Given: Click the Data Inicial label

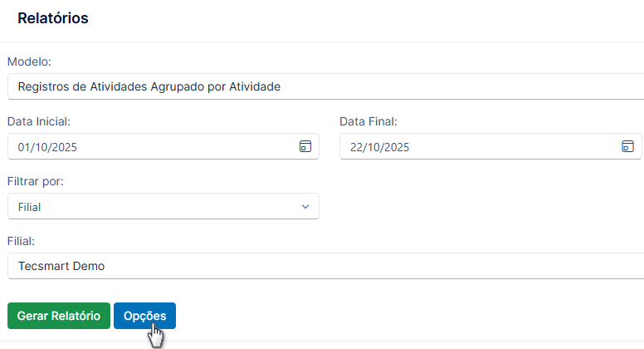Looking at the screenshot, I should pos(39,121).
